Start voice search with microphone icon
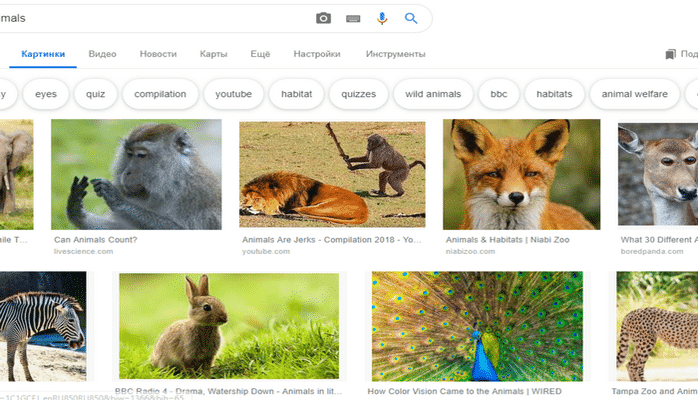Image resolution: width=698 pixels, height=400 pixels. [382, 18]
